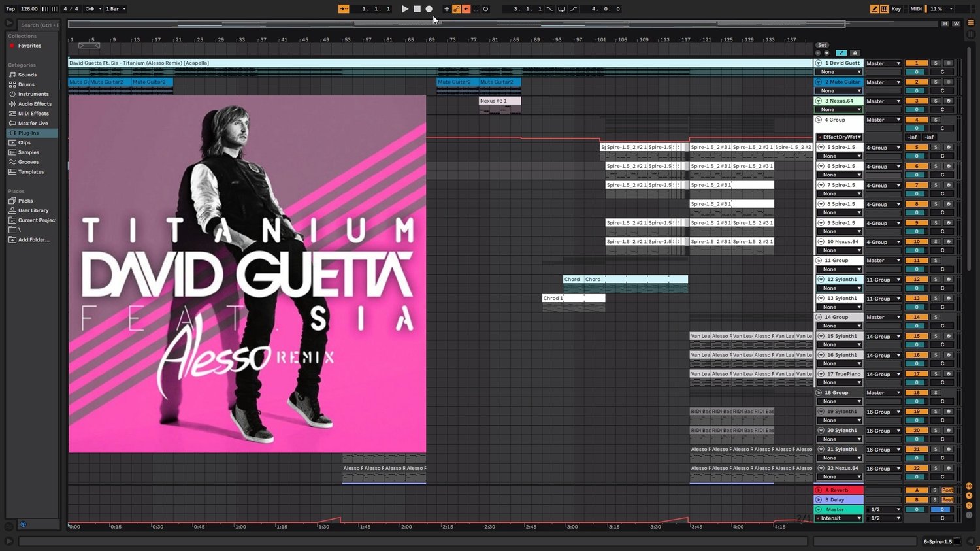Select Audio Effects browser category
The width and height of the screenshot is (980, 551).
tap(35, 104)
